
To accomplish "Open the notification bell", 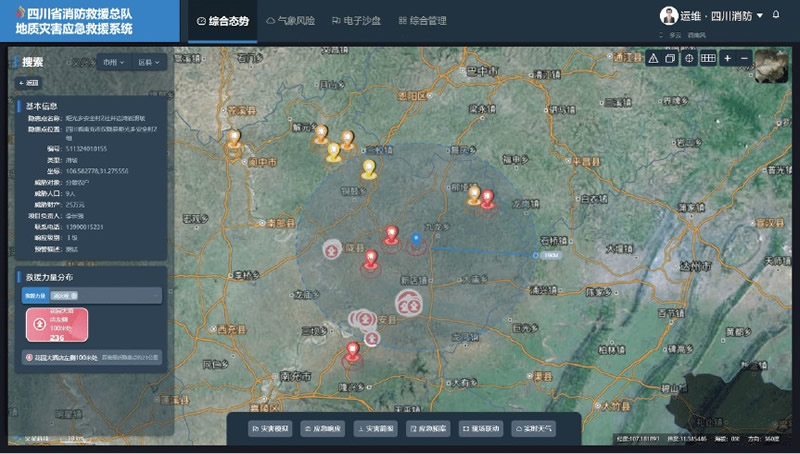I will [x=776, y=15].
